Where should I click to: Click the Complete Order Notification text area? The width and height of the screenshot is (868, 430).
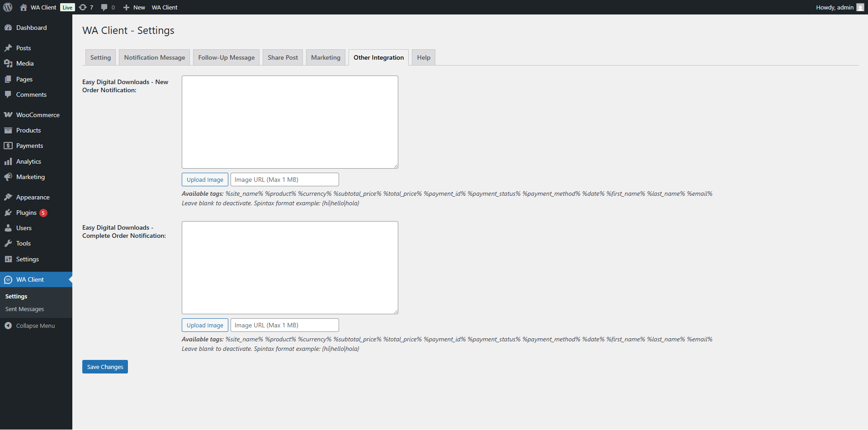(x=290, y=267)
